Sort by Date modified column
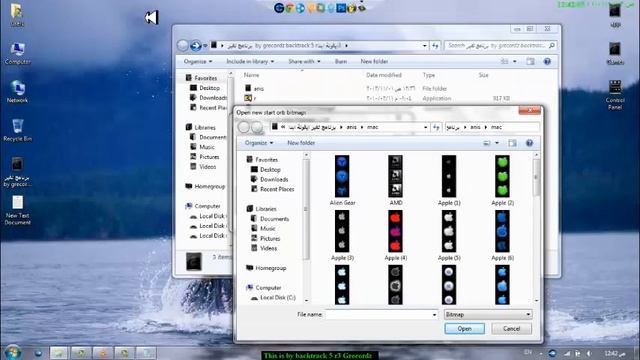 [384, 75]
